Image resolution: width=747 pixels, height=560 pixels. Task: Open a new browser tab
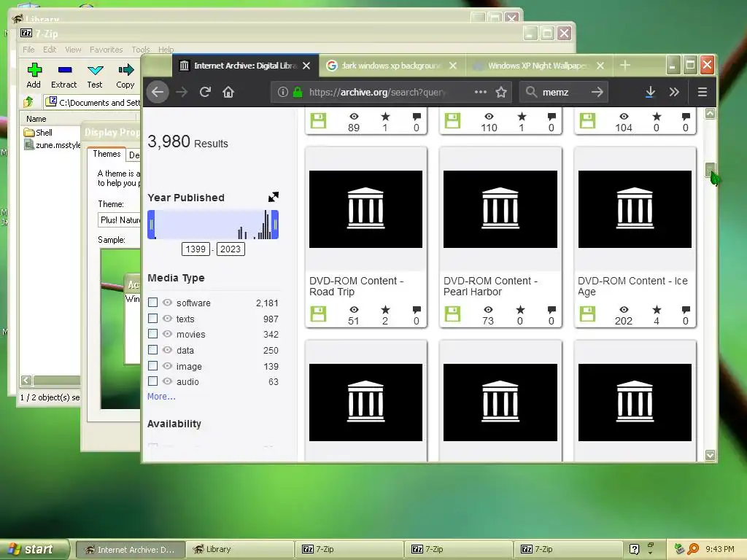click(x=625, y=65)
